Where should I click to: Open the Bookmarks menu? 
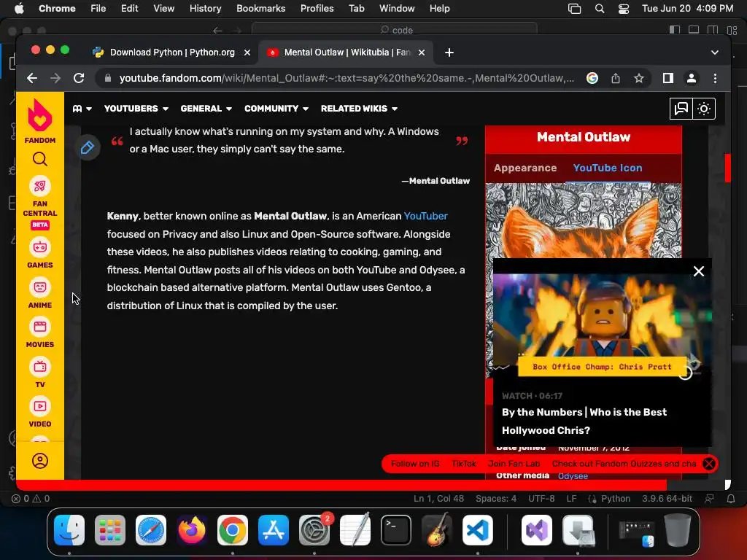[260, 8]
